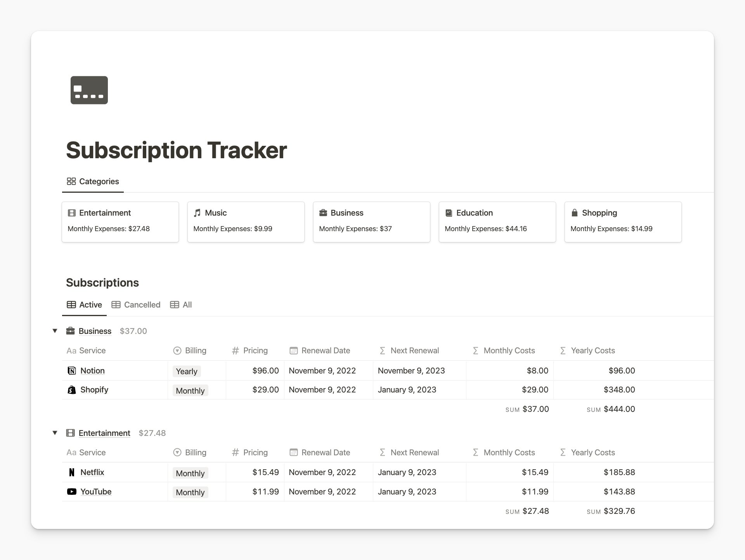
Task: Select the shopping bag icon on the Shopping card
Action: coord(574,213)
